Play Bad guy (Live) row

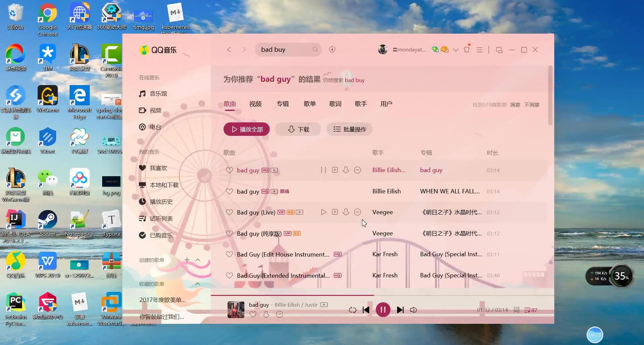323,212
